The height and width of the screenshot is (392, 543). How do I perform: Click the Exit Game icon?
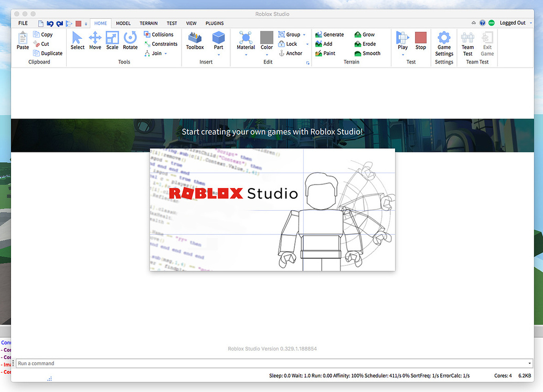(487, 37)
